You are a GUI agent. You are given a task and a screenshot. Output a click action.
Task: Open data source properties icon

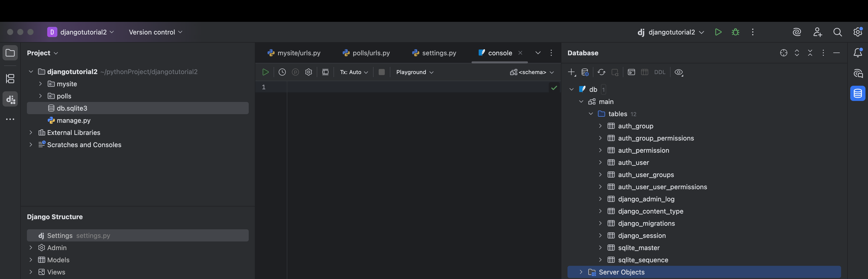[585, 72]
